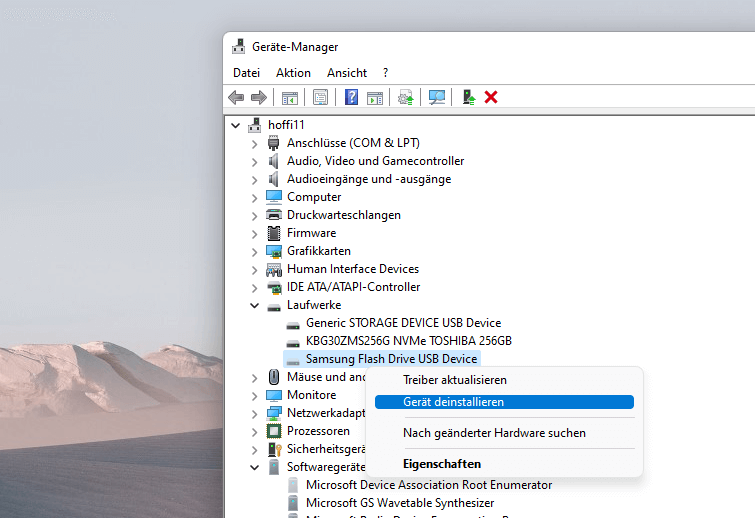The image size is (755, 518).
Task: Open the Ansicht menu
Action: click(x=346, y=73)
